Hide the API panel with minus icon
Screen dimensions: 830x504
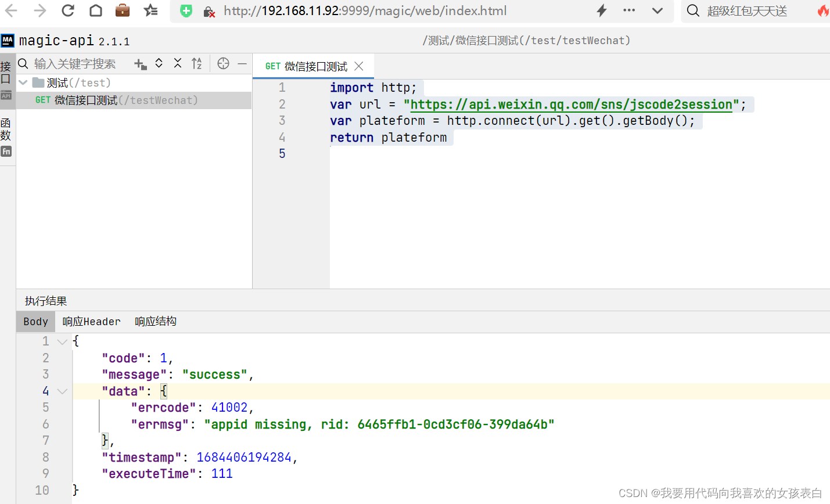tap(242, 63)
